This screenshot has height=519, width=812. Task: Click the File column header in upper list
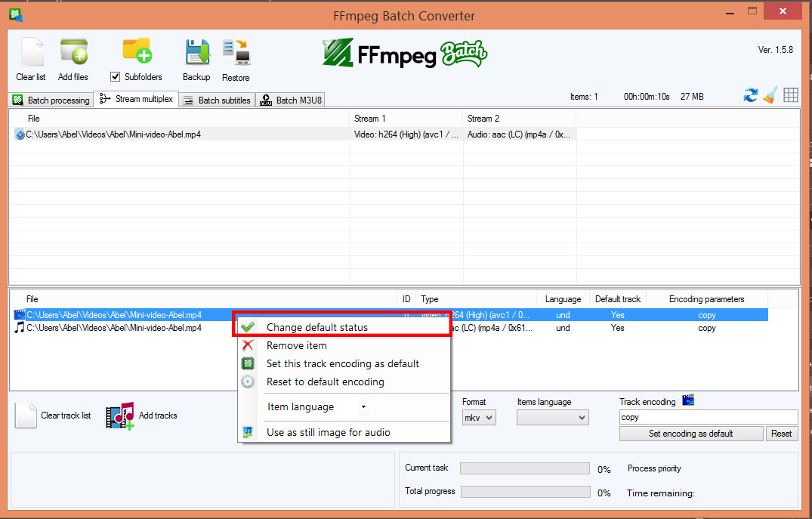[180, 119]
